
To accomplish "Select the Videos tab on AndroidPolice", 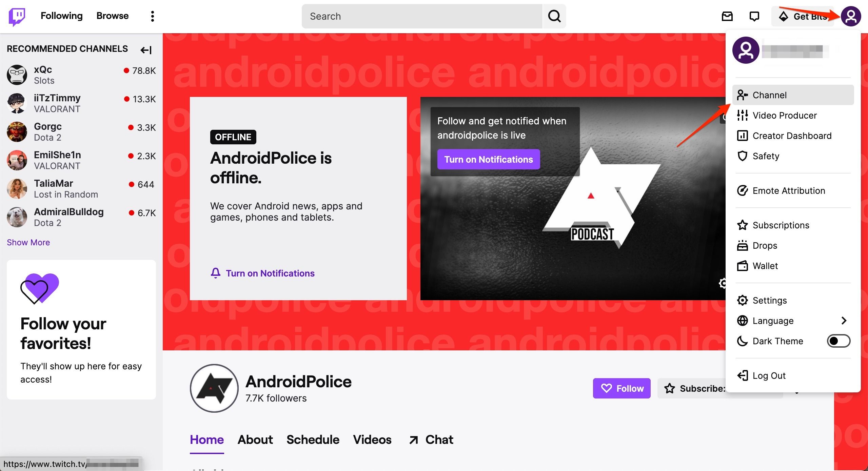I will [x=373, y=438].
